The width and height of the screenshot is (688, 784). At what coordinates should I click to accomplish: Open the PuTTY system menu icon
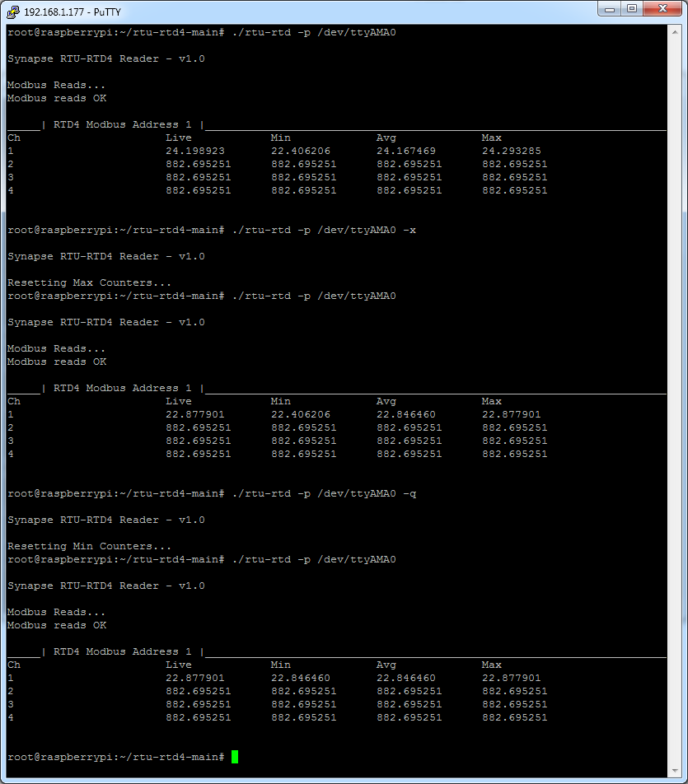[13, 9]
